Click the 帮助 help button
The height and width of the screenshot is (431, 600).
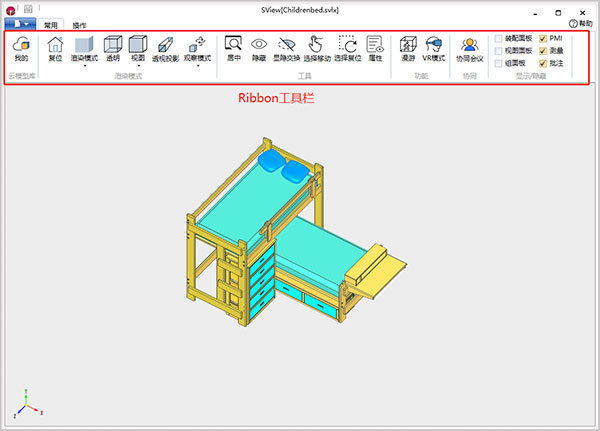pos(579,23)
